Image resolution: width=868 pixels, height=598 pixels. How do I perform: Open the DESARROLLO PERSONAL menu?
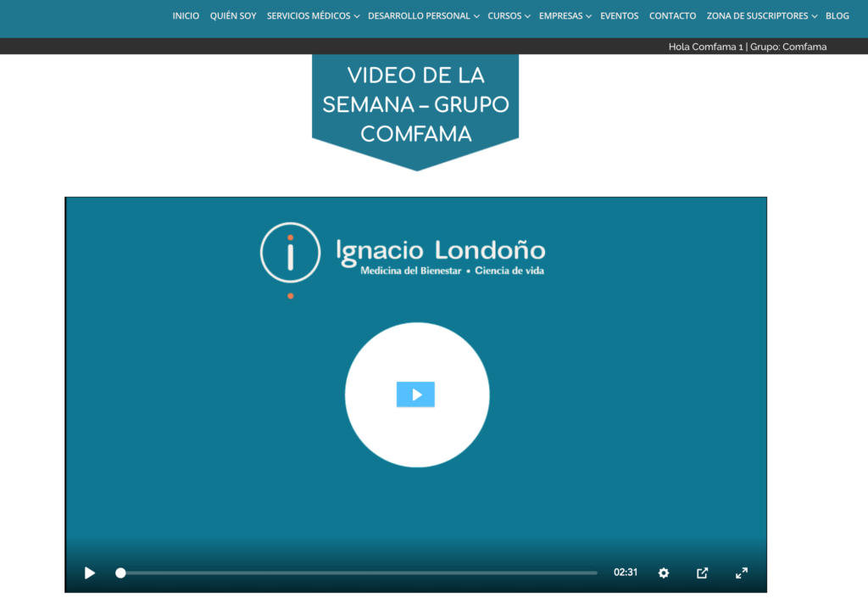(419, 16)
